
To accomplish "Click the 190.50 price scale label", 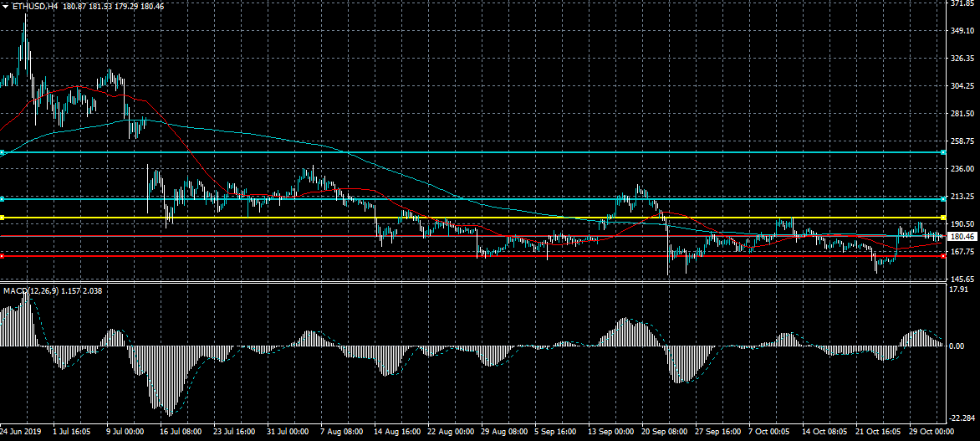I will pyautogui.click(x=962, y=224).
